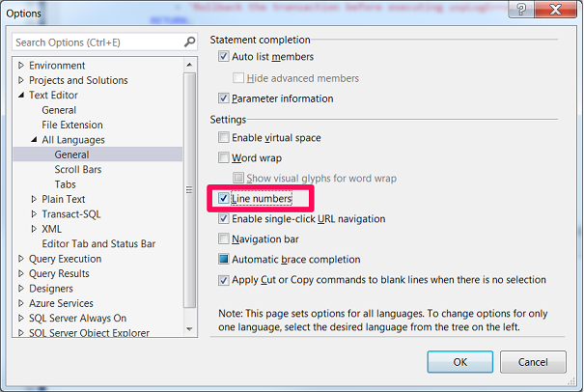Viewport: 584px width, 392px height.
Task: Enable virtual space checkbox
Action: point(225,138)
